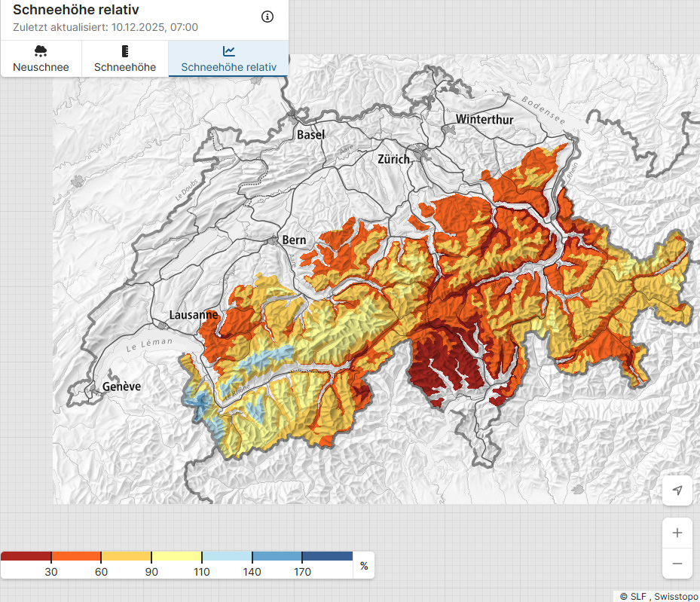Click the locate-me arrow button
Image resolution: width=700 pixels, height=602 pixels.
pyautogui.click(x=677, y=490)
